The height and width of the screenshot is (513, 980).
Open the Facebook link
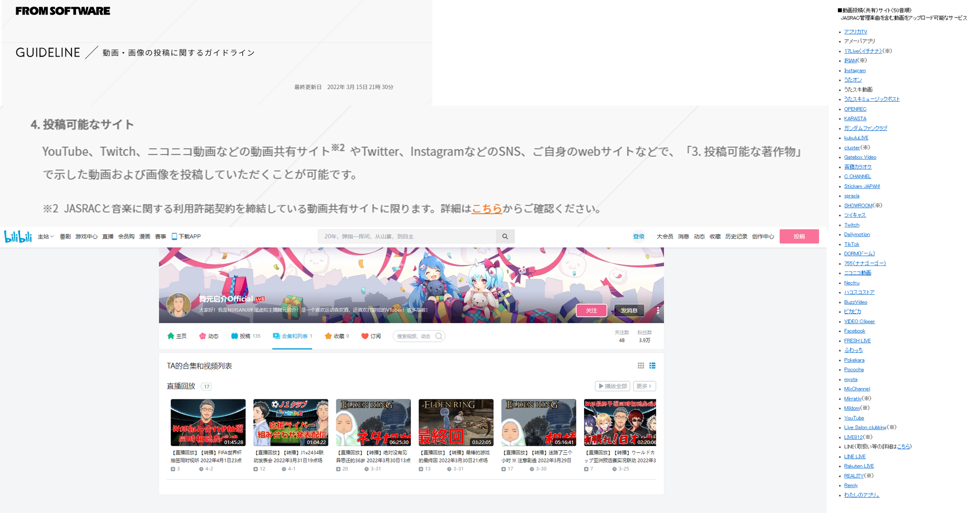click(855, 331)
